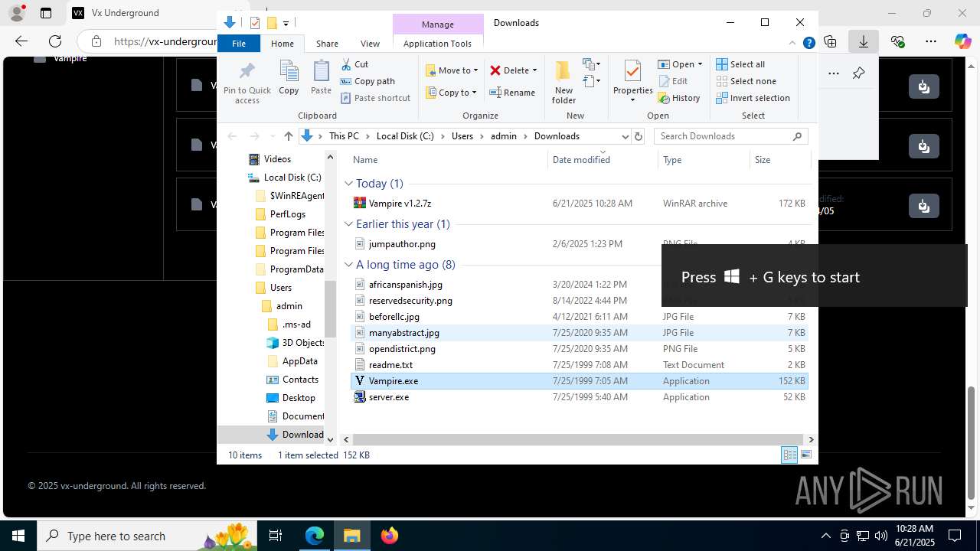Click Explorer Help question mark icon
Screen dimensions: 980x551
[x=808, y=44]
